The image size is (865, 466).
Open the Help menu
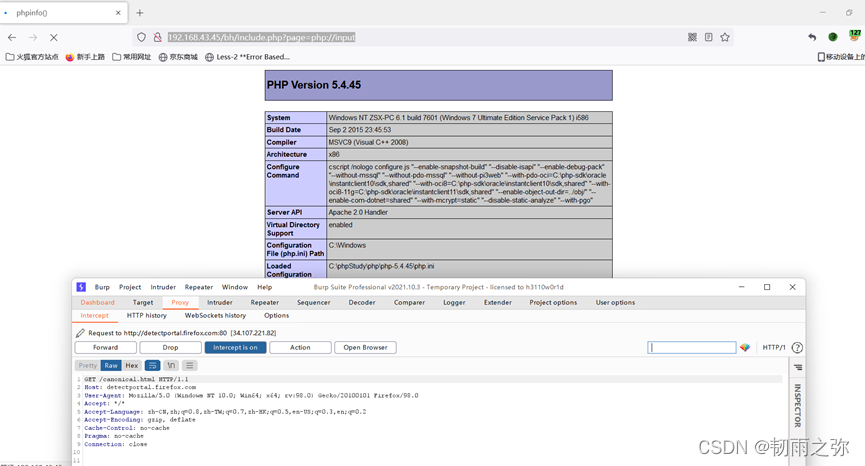[x=265, y=287]
